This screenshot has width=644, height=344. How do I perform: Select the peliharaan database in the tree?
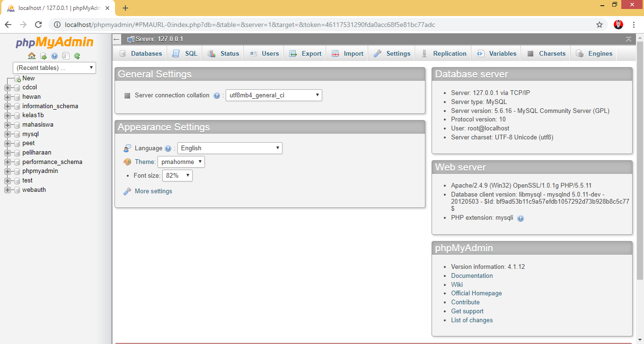(36, 153)
